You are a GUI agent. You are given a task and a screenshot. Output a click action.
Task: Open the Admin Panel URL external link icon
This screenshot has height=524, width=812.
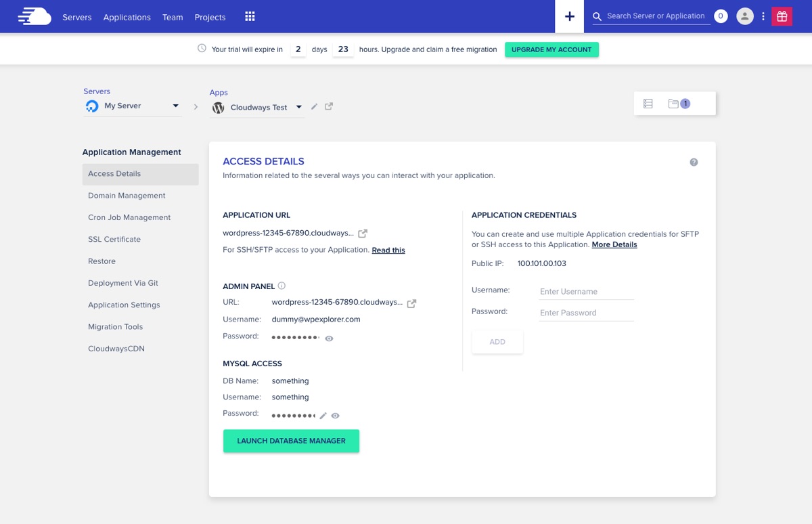[411, 303]
